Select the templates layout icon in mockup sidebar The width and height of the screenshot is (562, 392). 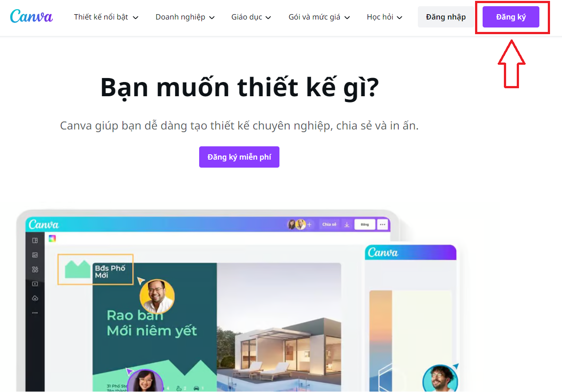pyautogui.click(x=35, y=240)
